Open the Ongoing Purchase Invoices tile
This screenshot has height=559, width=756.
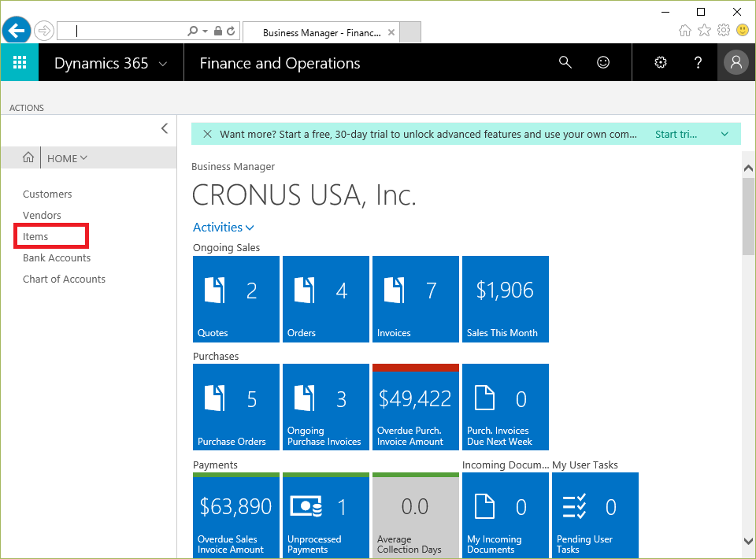(x=325, y=407)
